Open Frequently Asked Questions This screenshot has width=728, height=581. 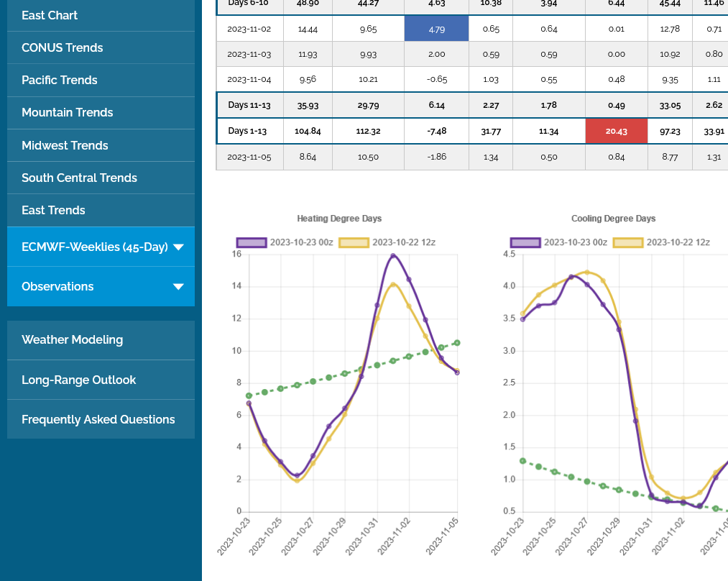click(x=98, y=419)
